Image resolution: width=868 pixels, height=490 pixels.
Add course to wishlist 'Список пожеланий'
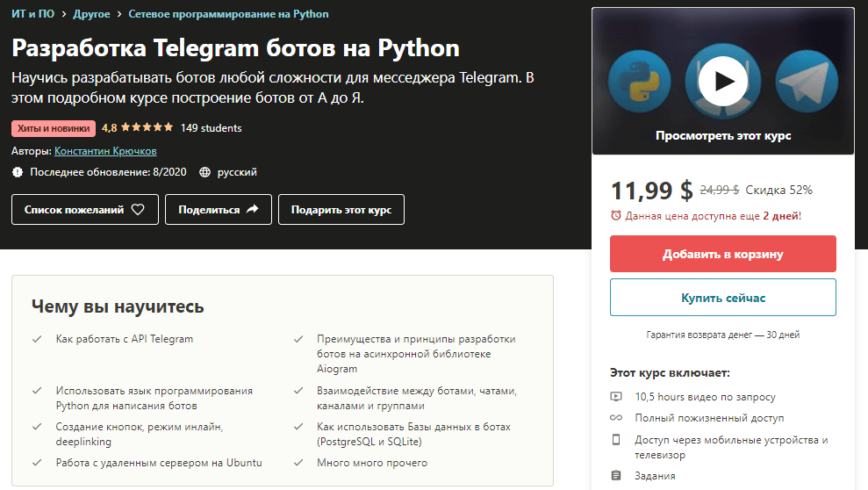click(x=85, y=209)
